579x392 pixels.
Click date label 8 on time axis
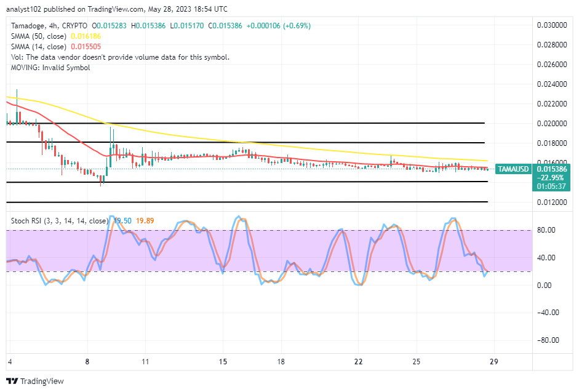[x=87, y=362]
